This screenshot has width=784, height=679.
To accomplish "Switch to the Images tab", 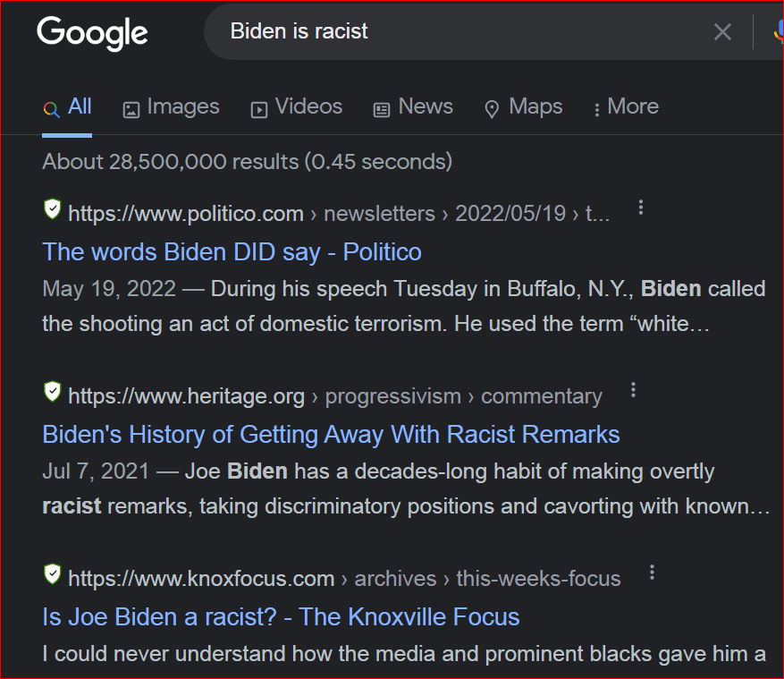I will click(x=171, y=107).
